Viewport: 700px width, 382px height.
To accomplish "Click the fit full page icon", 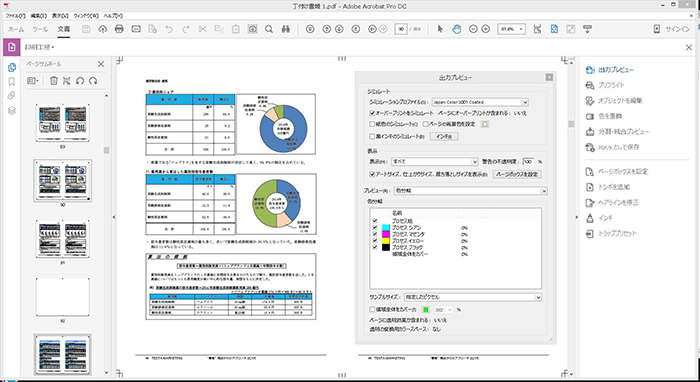I will pos(554,29).
